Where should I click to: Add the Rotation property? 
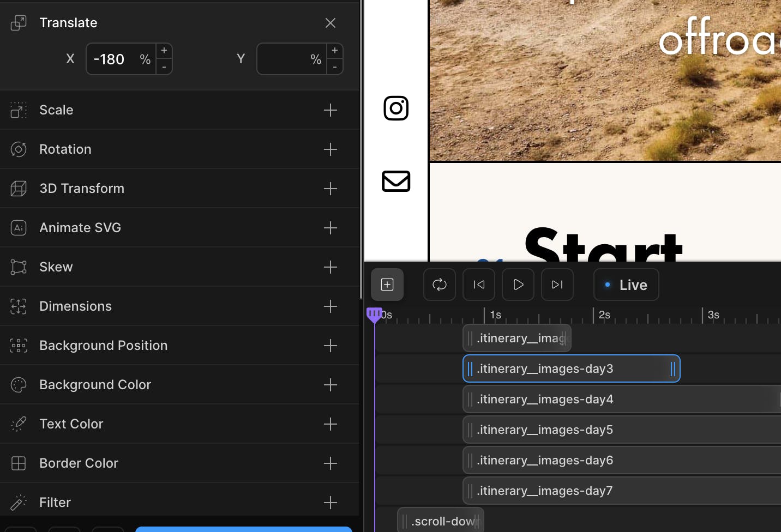[x=331, y=149]
